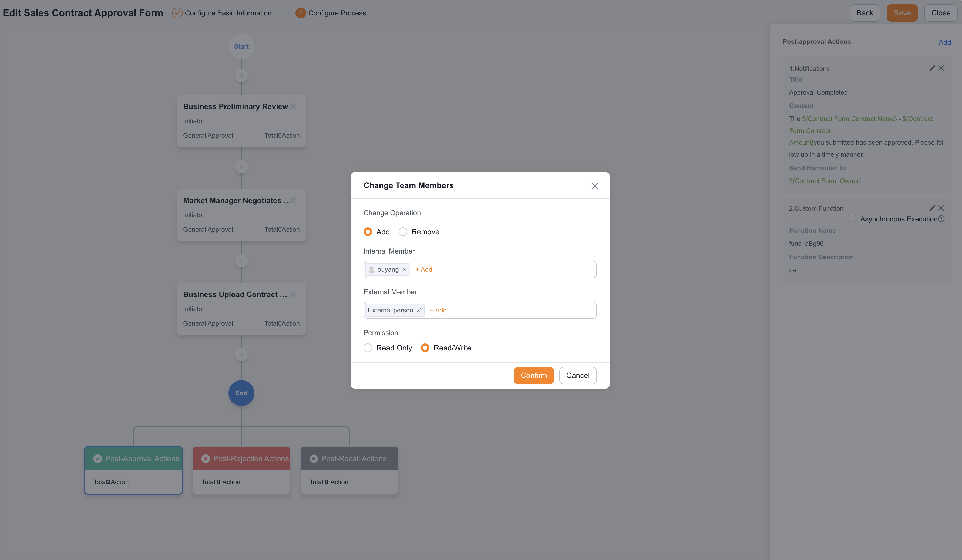Delete Business Preliminary Review node
This screenshot has width=962, height=560.
tap(293, 106)
